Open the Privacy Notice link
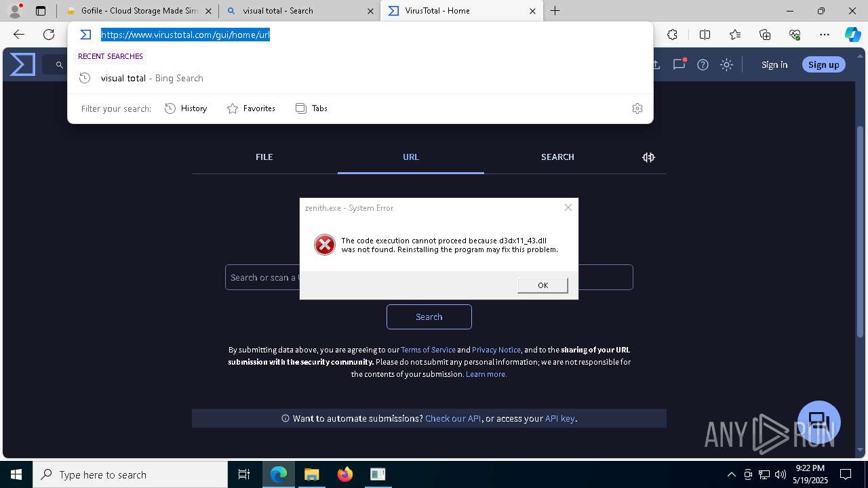Screen dimensions: 868x488 coord(496,350)
